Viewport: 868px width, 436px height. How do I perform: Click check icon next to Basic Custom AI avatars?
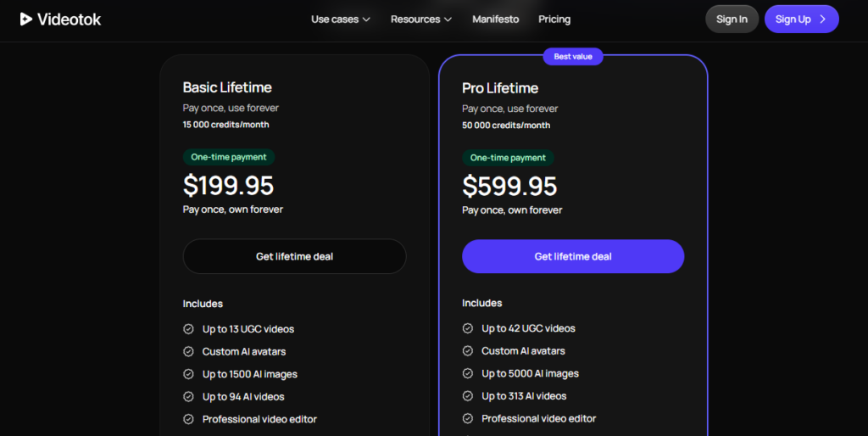[188, 351]
